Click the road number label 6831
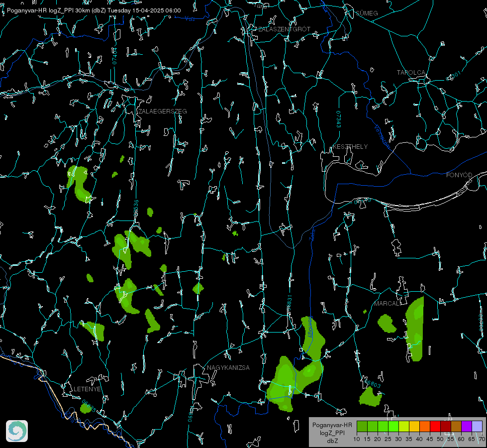 290,303
